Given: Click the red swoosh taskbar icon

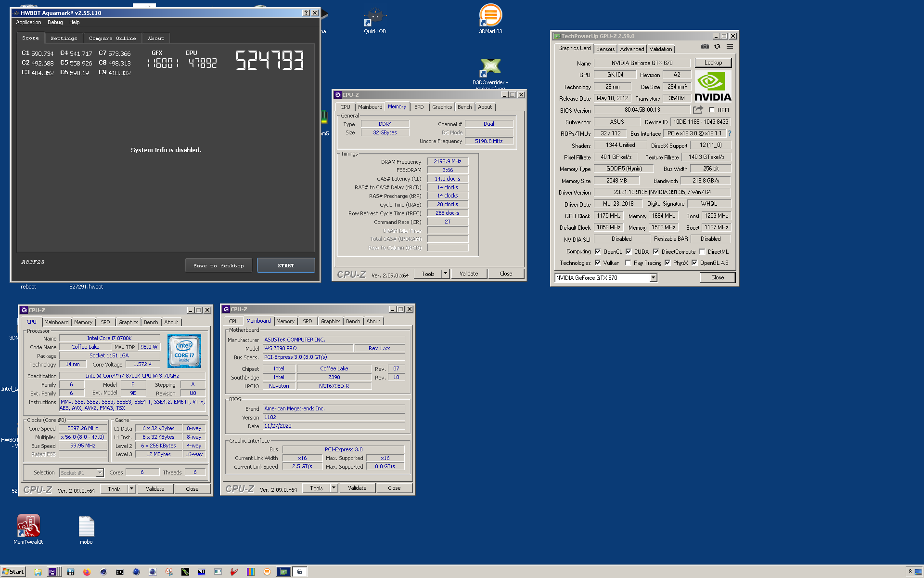Looking at the screenshot, I should pos(234,572).
